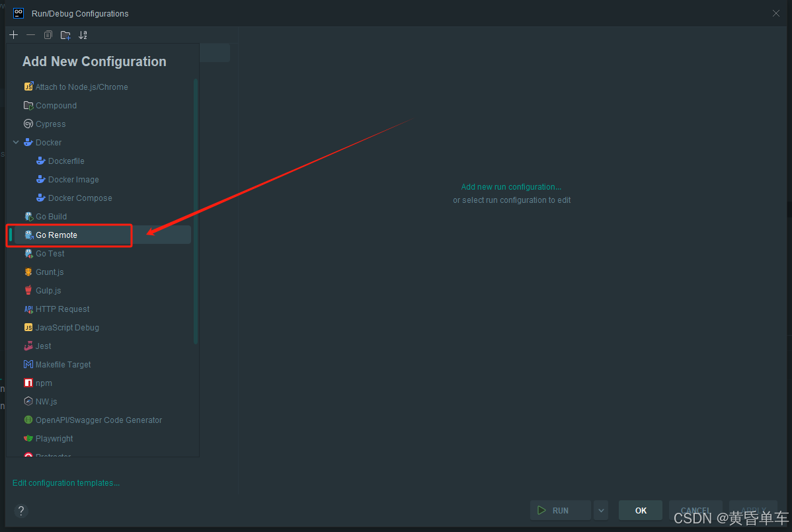Click the configuration list vertical scrollbar

tap(196, 211)
